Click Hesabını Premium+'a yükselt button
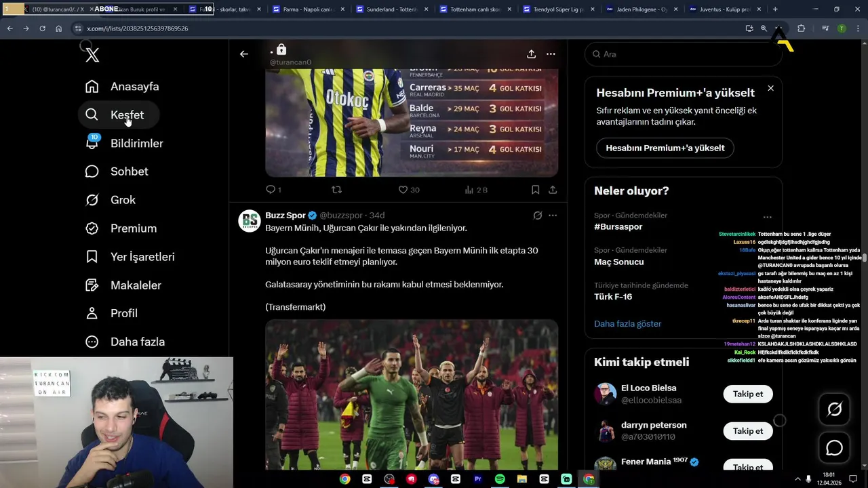The width and height of the screenshot is (868, 488). pyautogui.click(x=665, y=148)
